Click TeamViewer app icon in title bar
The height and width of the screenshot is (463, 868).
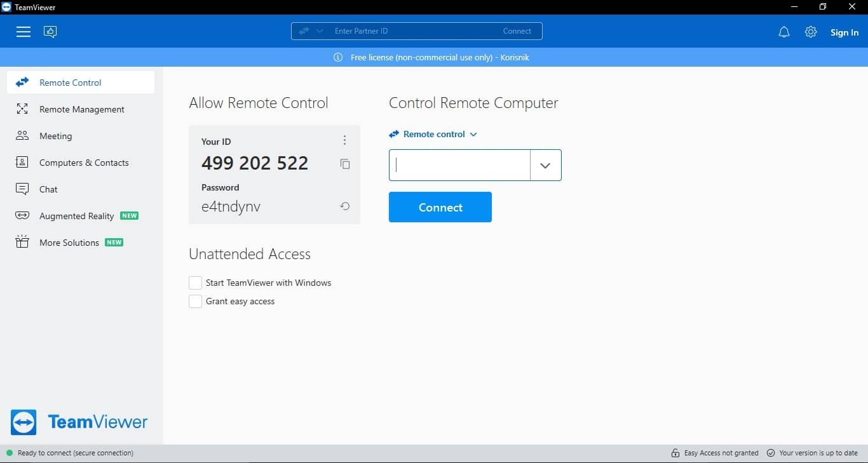(6, 7)
